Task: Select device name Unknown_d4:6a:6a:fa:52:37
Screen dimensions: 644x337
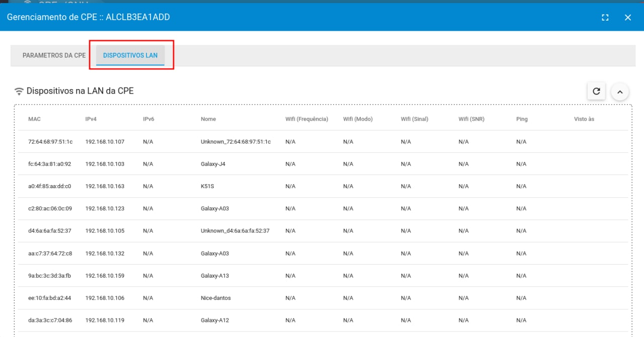Action: coord(235,231)
